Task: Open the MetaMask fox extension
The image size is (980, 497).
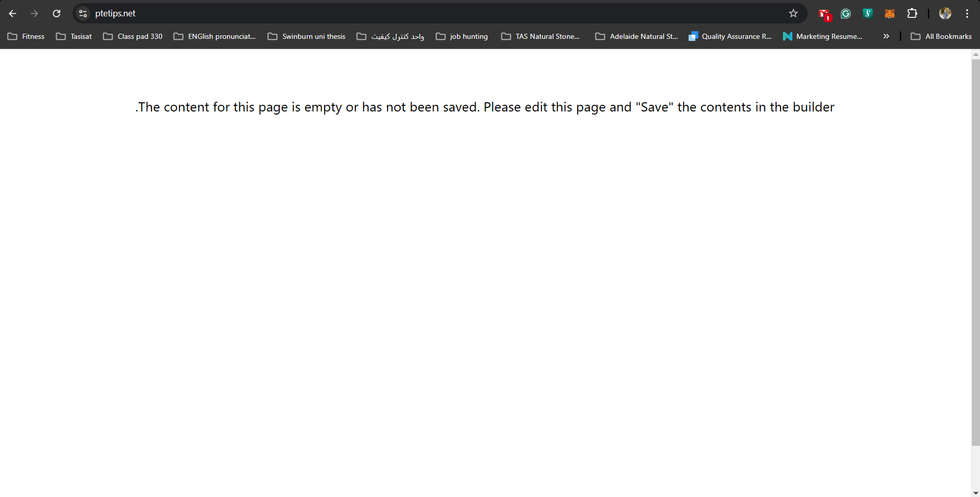Action: 890,14
